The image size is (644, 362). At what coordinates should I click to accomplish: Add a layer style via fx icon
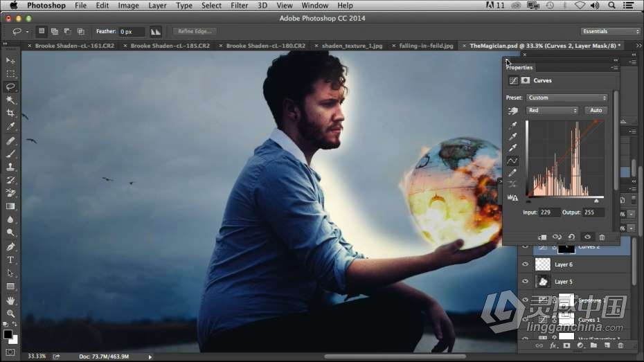[x=553, y=345]
